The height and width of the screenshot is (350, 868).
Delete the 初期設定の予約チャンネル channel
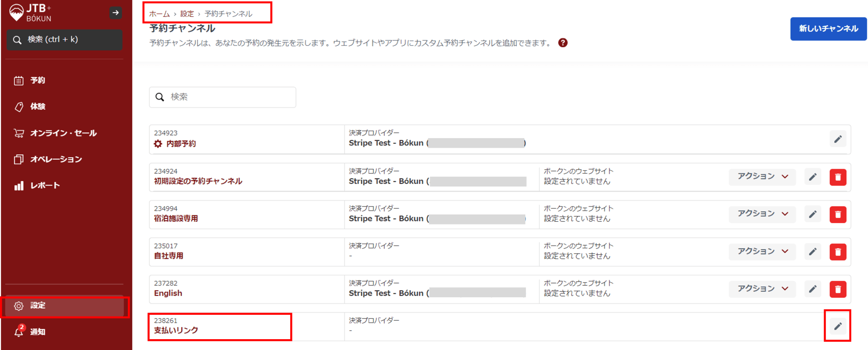[838, 177]
